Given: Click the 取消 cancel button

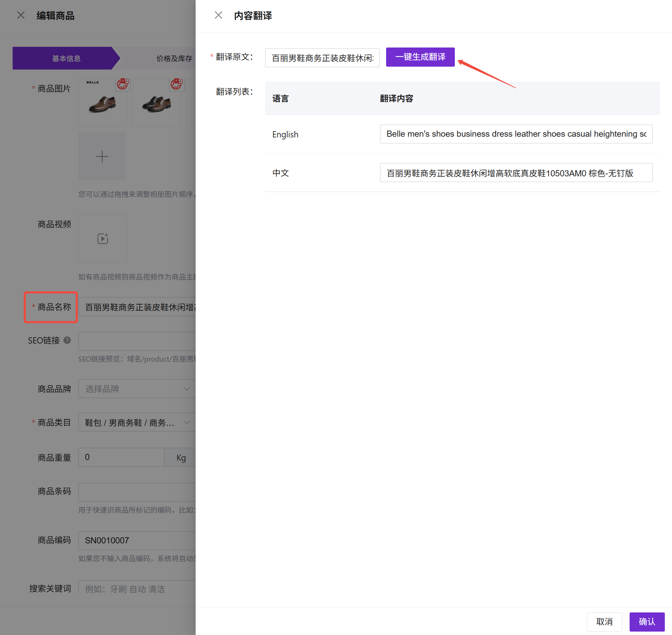Looking at the screenshot, I should [604, 622].
